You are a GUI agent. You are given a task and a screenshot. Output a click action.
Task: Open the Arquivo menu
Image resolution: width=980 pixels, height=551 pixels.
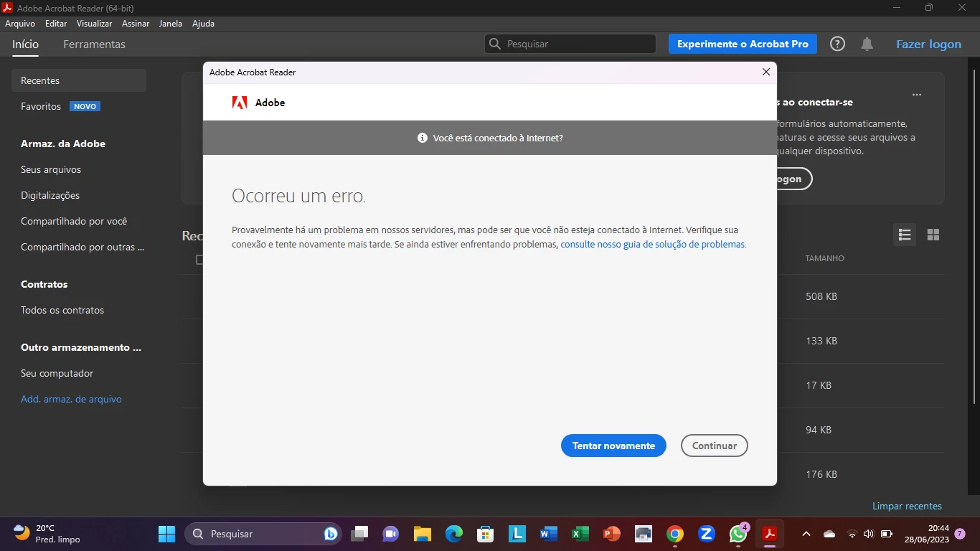(x=20, y=24)
